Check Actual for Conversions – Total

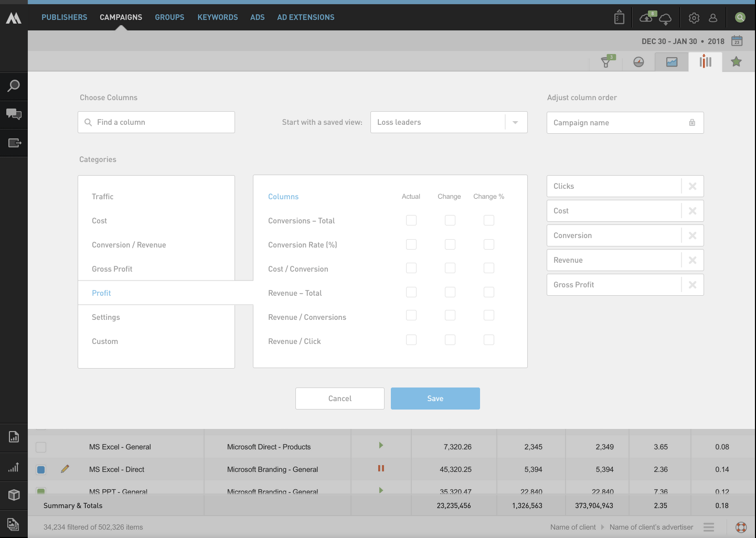pos(411,220)
